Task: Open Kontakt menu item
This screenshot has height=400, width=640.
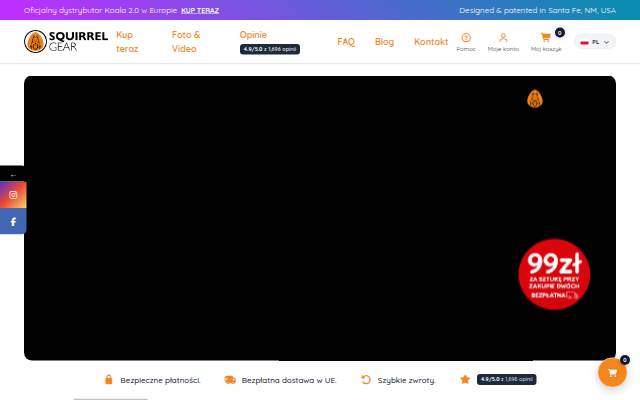Action: coord(431,42)
